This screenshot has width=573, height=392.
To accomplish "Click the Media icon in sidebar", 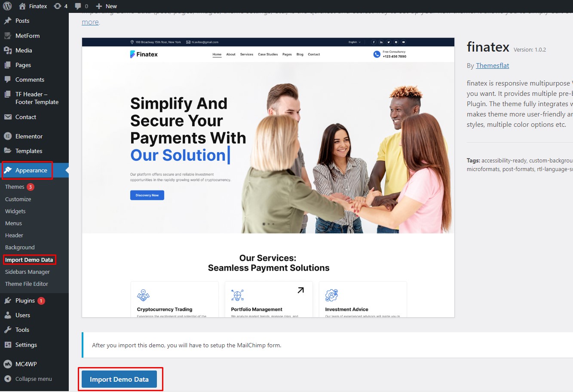I will tap(8, 50).
